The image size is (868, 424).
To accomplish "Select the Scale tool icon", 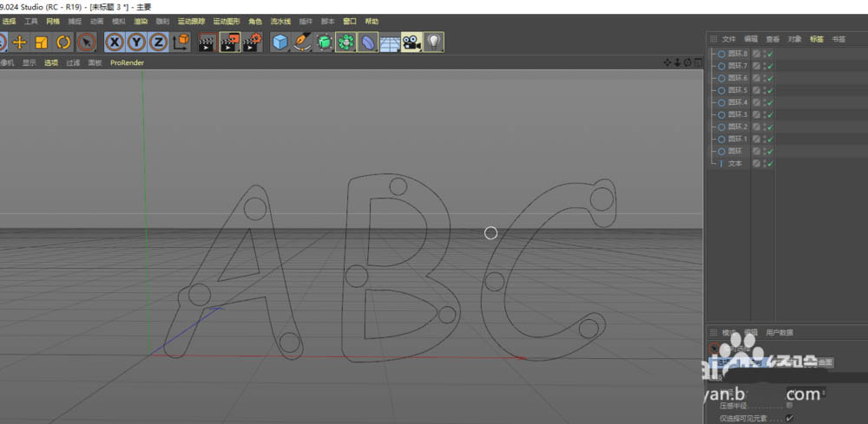I will pos(41,42).
